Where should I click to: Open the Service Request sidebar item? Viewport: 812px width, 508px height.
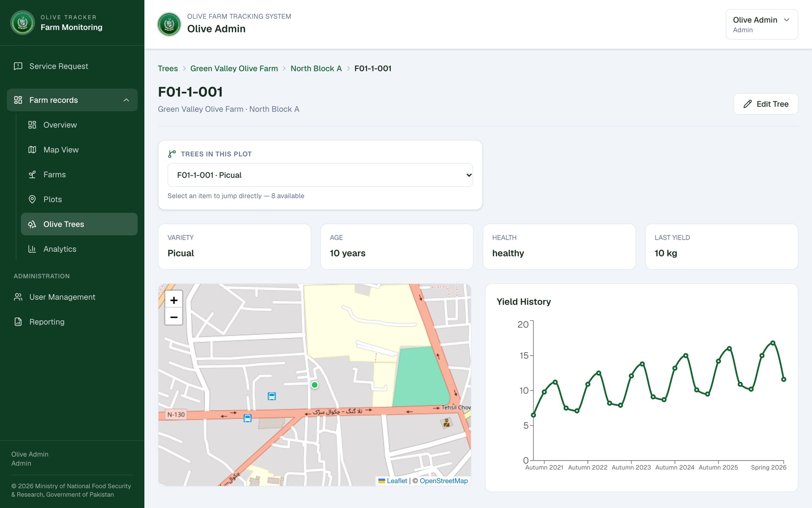coord(72,66)
